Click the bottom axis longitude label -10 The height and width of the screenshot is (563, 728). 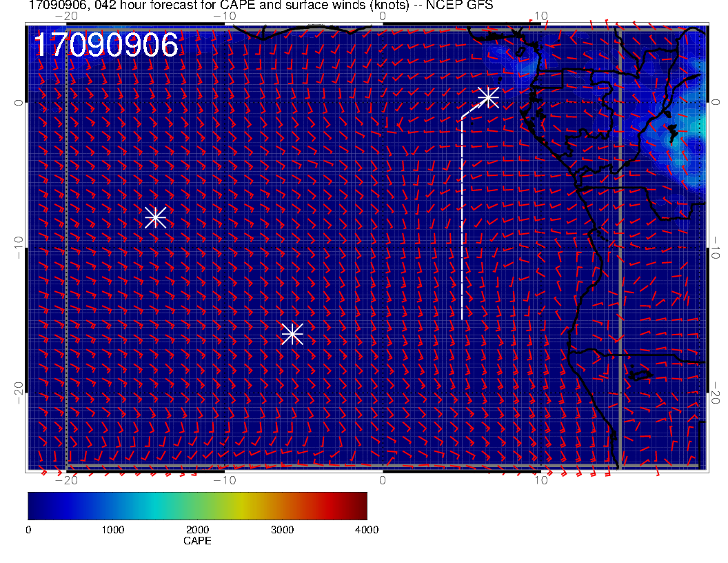(x=225, y=480)
